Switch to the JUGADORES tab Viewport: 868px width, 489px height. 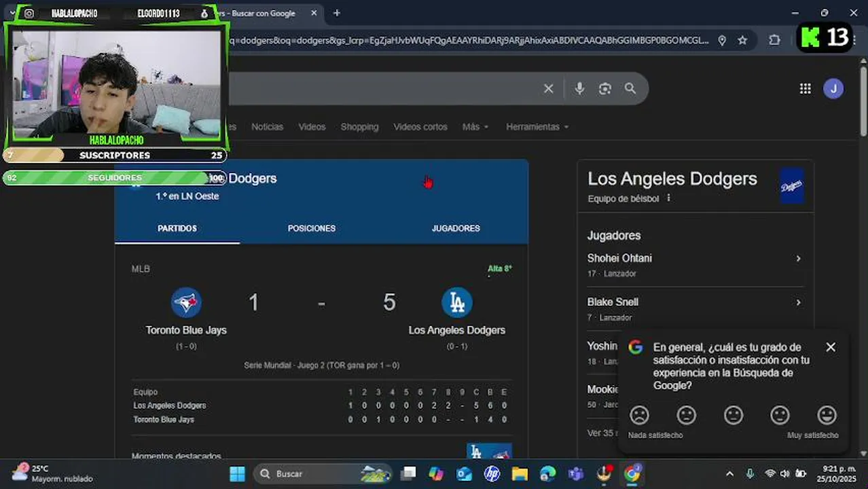[456, 228]
